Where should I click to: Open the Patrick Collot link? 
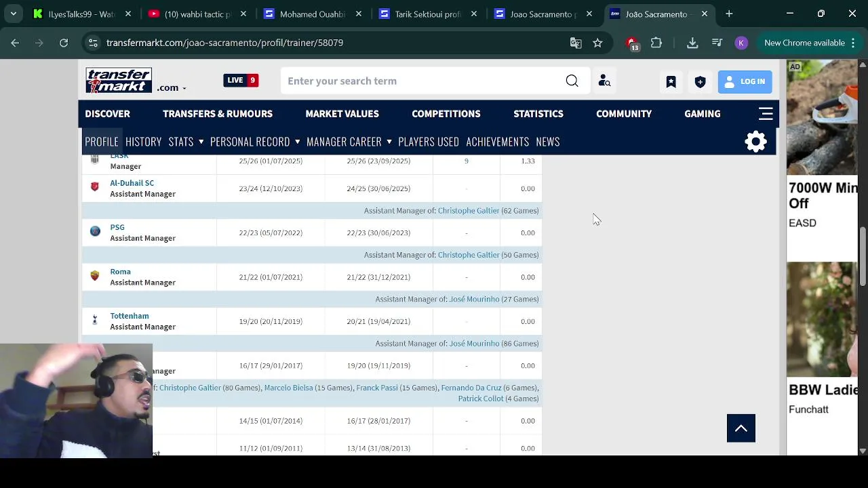click(481, 399)
